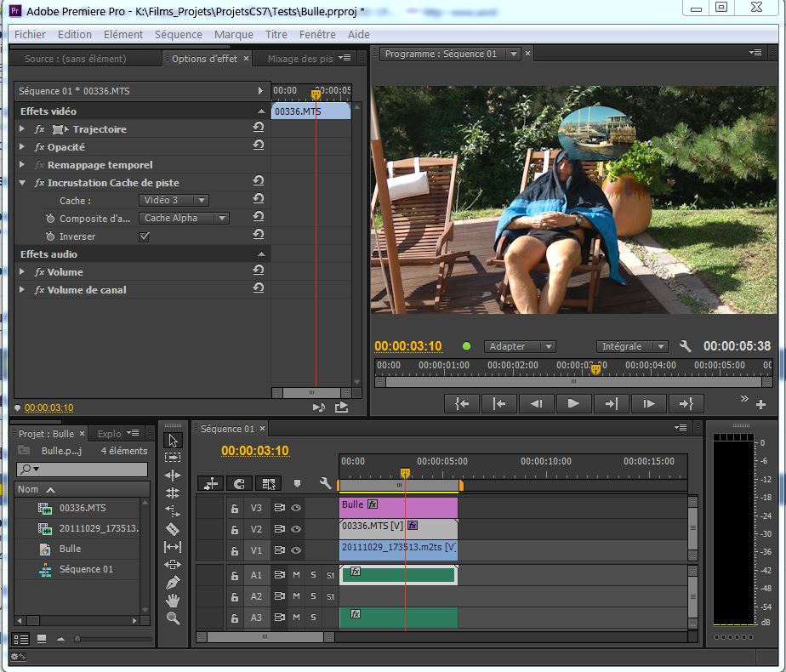The width and height of the screenshot is (786, 672).
Task: Select the Bulle item in project panel
Action: (x=70, y=549)
